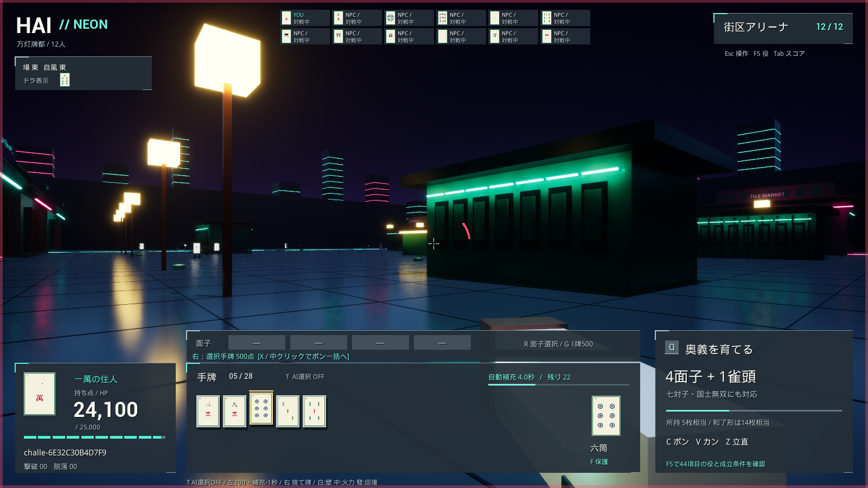Open the F5 44 yaku conditions link
The width and height of the screenshot is (868, 488).
(716, 464)
